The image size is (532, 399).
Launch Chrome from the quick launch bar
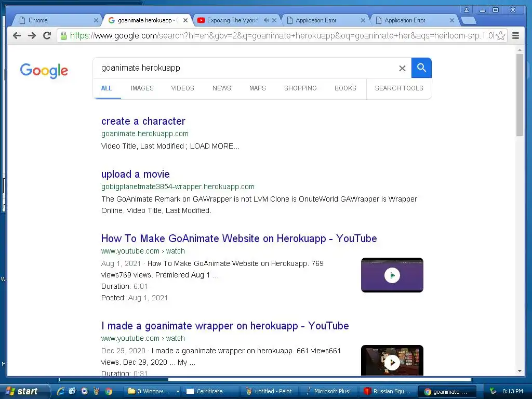109,391
